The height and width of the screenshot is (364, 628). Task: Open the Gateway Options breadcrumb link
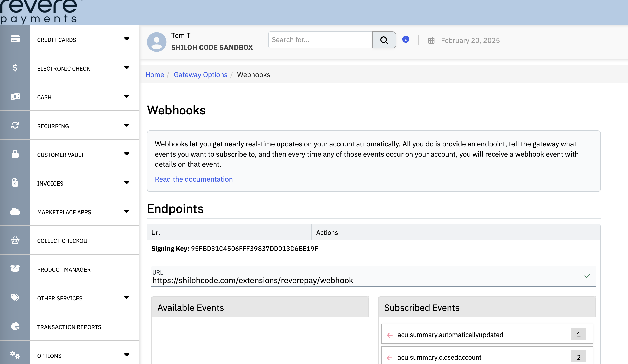pos(201,75)
